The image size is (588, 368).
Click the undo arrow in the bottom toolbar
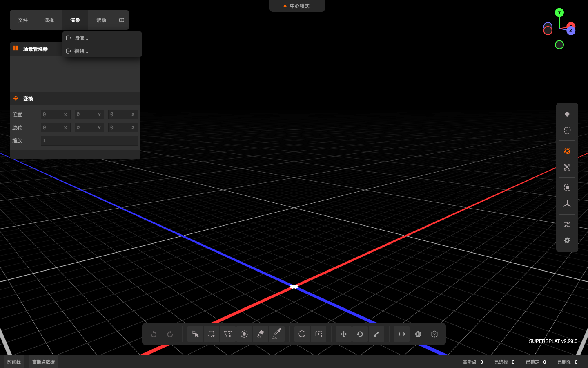(x=154, y=334)
